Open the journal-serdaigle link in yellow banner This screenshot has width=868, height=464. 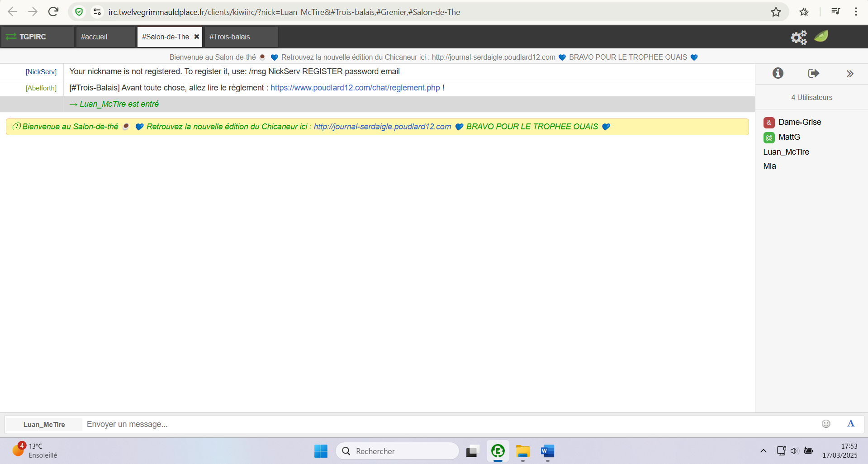coord(382,127)
